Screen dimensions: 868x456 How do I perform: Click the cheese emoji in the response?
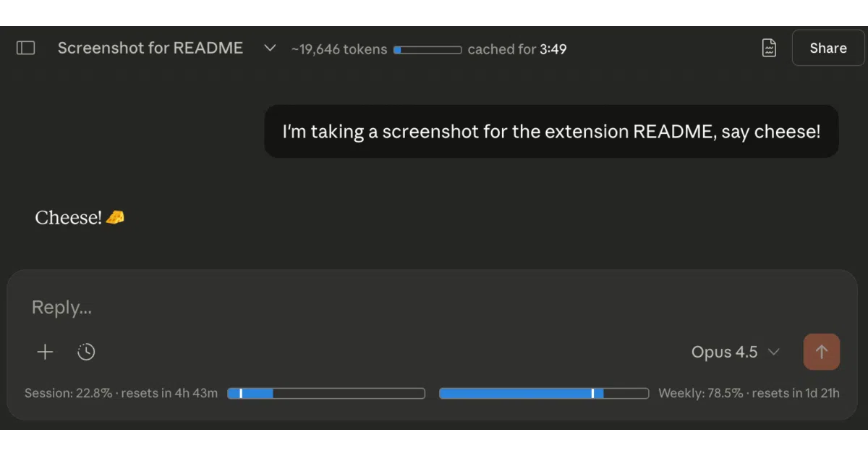tap(115, 217)
